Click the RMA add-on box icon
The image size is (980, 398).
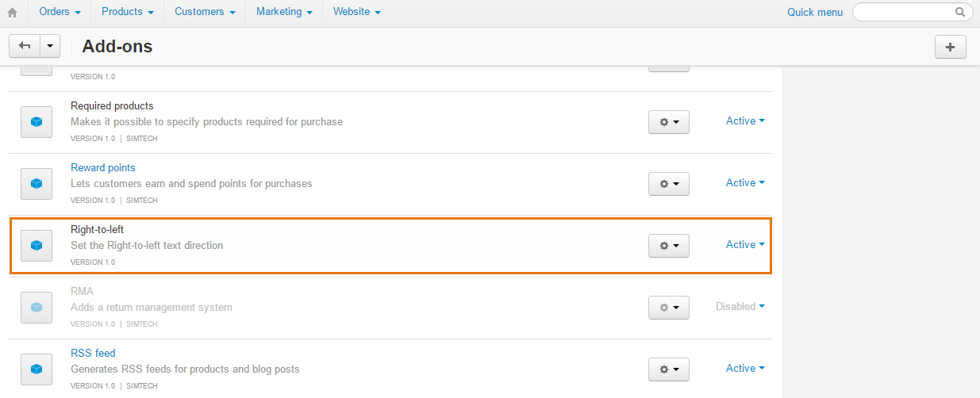pos(36,308)
